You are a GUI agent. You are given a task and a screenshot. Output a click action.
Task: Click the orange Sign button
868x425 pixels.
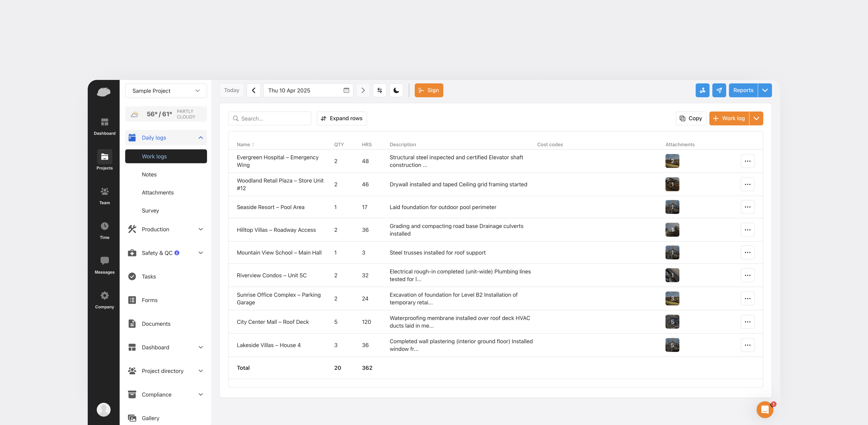click(429, 90)
